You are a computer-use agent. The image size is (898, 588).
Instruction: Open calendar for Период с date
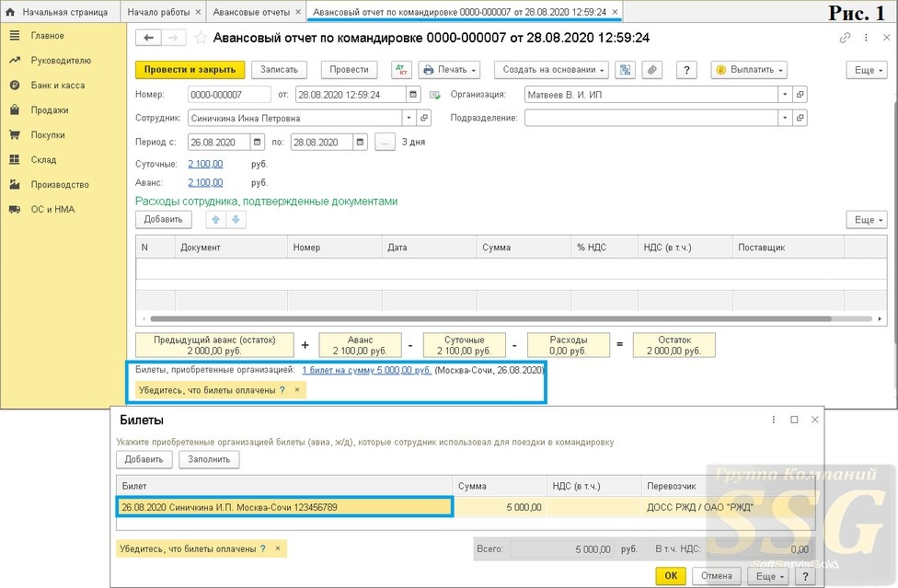(x=257, y=142)
